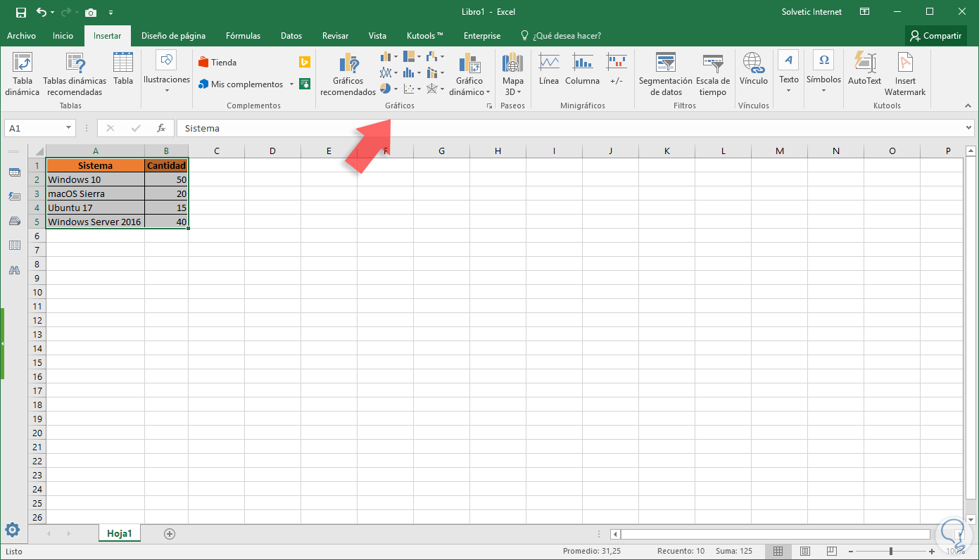Collapse the ribbon

(968, 106)
